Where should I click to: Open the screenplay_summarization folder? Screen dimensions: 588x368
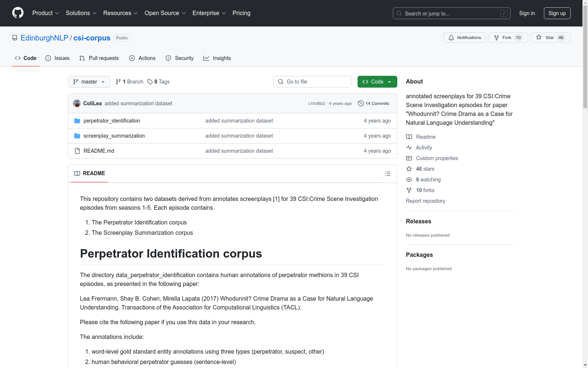[x=114, y=136]
